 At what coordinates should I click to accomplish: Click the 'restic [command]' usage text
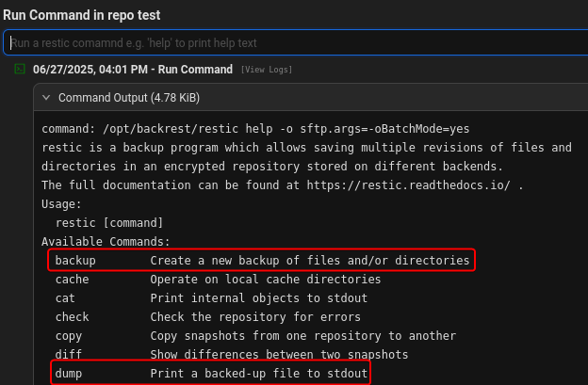(110, 222)
